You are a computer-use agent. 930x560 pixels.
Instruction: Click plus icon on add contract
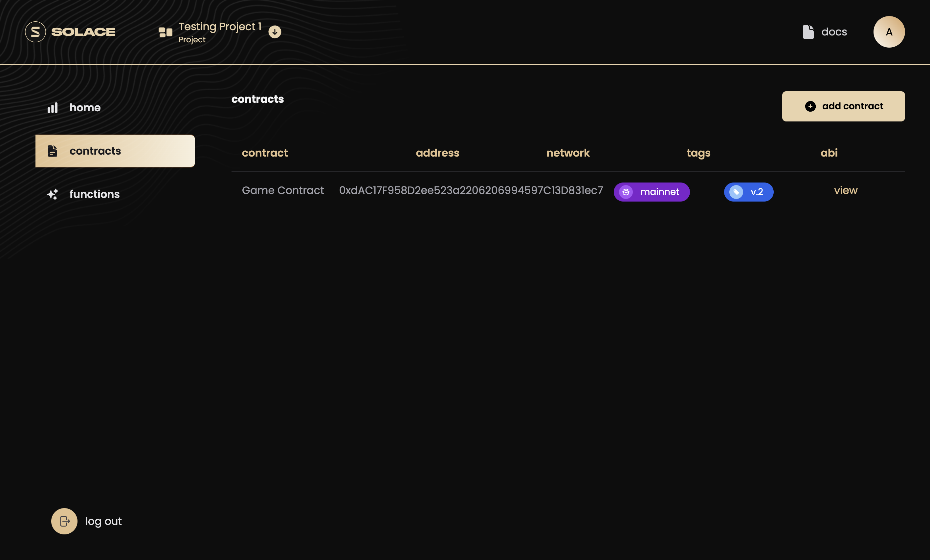(x=810, y=106)
